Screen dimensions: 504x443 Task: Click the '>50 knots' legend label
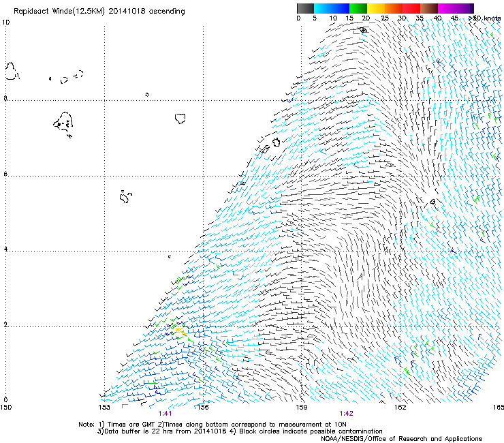click(x=484, y=18)
